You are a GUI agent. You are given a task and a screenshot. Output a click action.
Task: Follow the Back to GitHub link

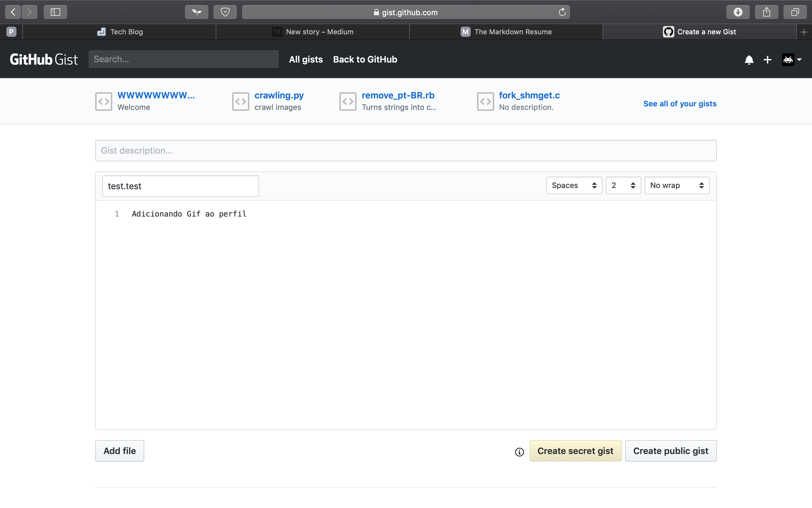click(x=365, y=59)
